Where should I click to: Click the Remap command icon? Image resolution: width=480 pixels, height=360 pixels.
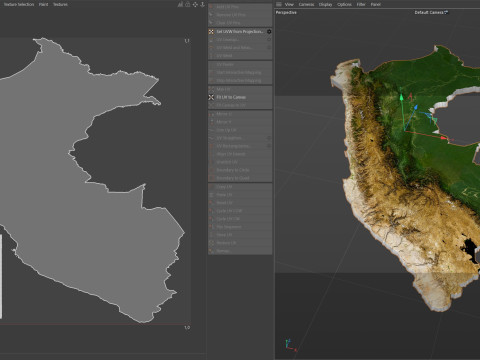(211, 251)
